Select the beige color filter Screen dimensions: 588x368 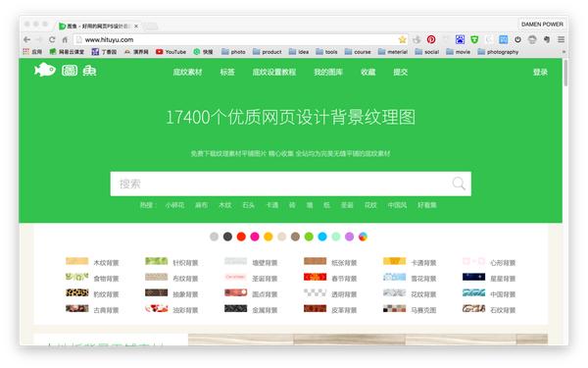(281, 237)
